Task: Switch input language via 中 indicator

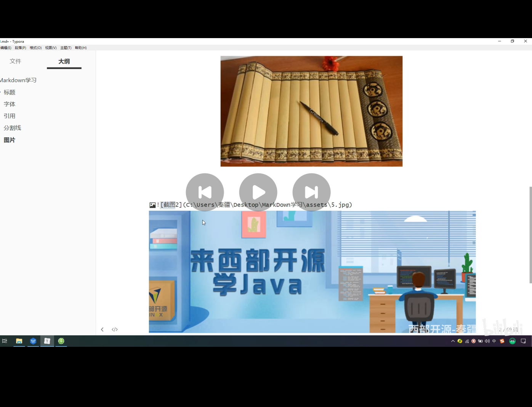Action: point(494,341)
